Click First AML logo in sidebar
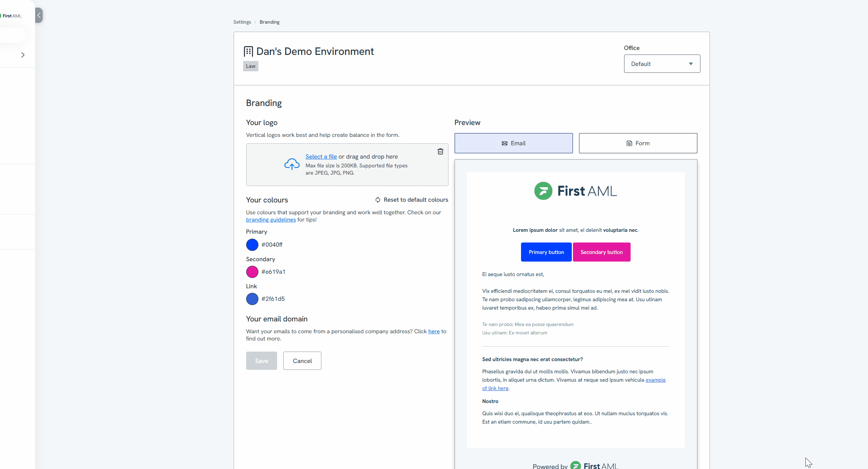This screenshot has height=469, width=868. pyautogui.click(x=11, y=16)
